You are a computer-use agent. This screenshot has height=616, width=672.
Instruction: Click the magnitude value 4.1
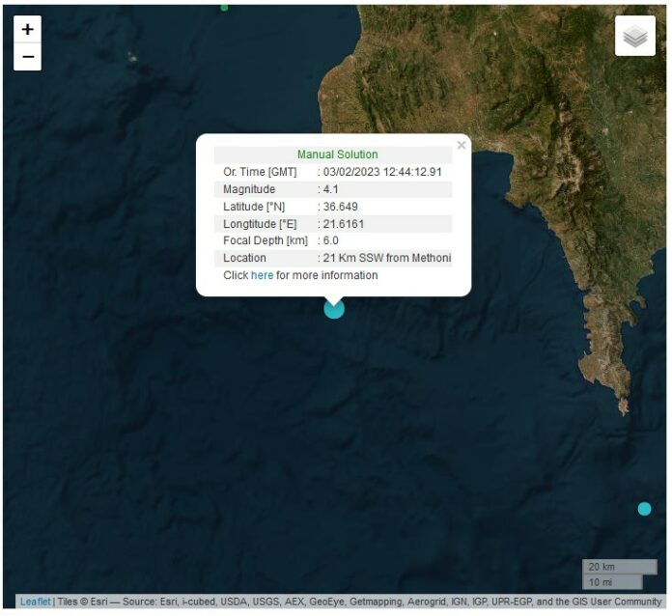coord(330,189)
